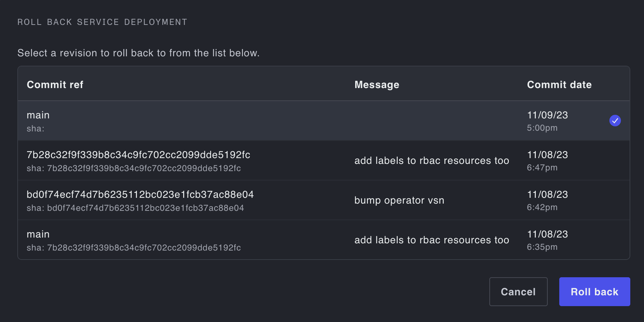Click the 11/08/23 6:42pm commit date

click(547, 200)
